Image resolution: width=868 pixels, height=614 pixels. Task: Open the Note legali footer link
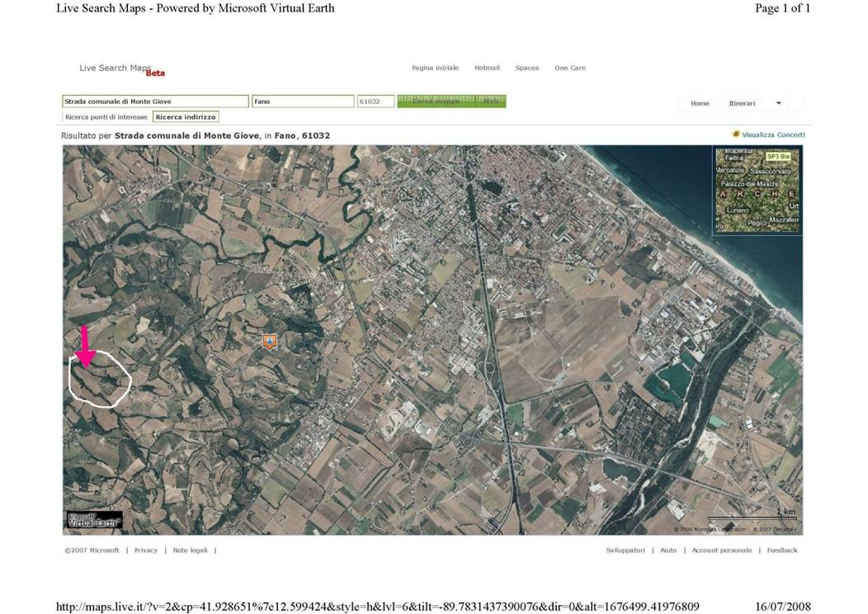pos(190,550)
